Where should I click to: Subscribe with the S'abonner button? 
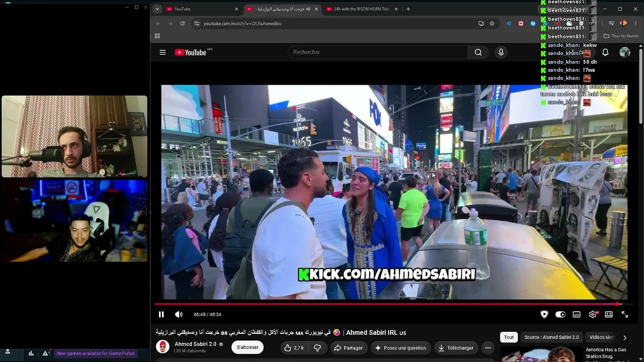coord(248,347)
